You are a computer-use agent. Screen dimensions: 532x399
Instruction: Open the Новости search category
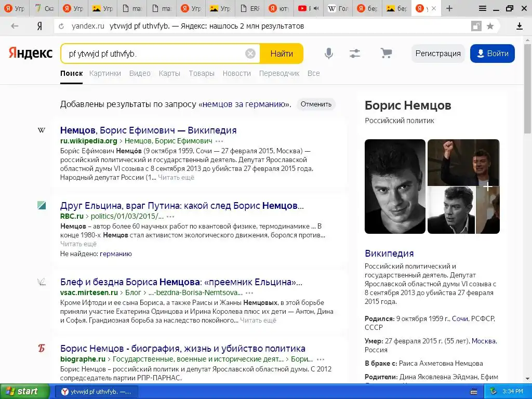click(236, 73)
